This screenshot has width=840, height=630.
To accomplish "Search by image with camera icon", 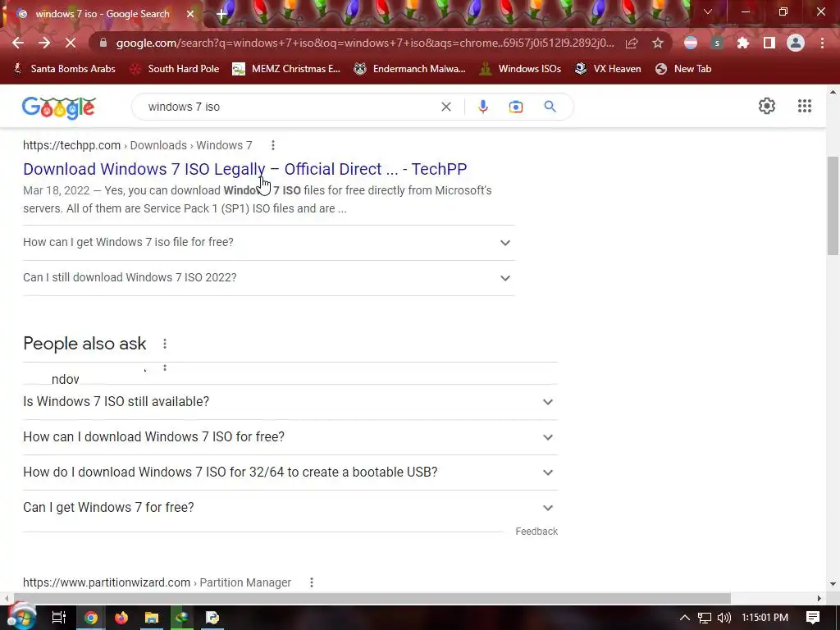I will [x=516, y=107].
